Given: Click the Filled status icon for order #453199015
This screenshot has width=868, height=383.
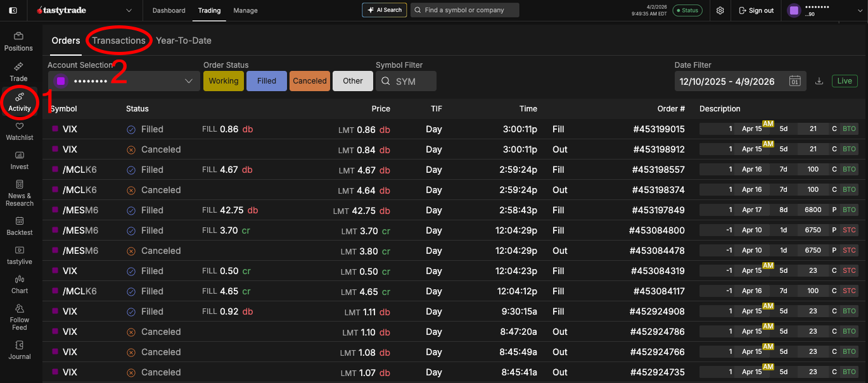Looking at the screenshot, I should pyautogui.click(x=131, y=129).
